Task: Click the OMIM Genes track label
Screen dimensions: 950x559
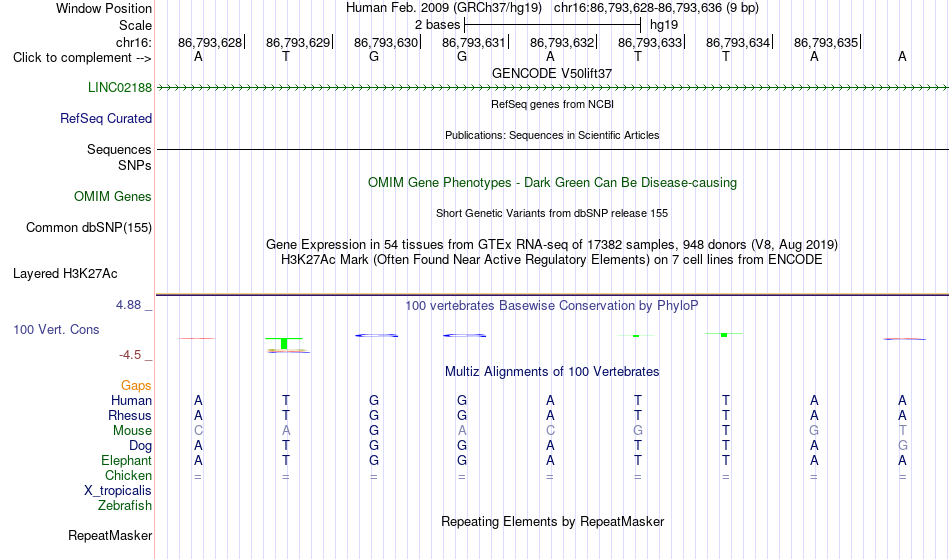Action: (113, 196)
